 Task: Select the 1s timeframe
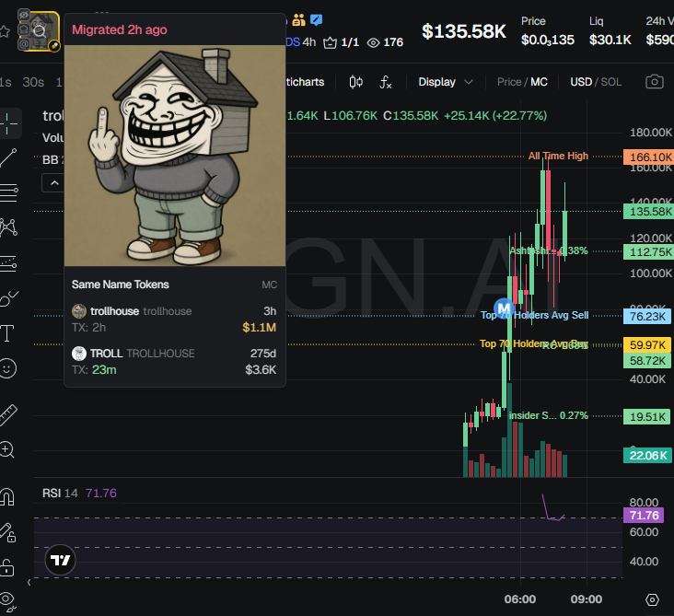click(x=6, y=82)
